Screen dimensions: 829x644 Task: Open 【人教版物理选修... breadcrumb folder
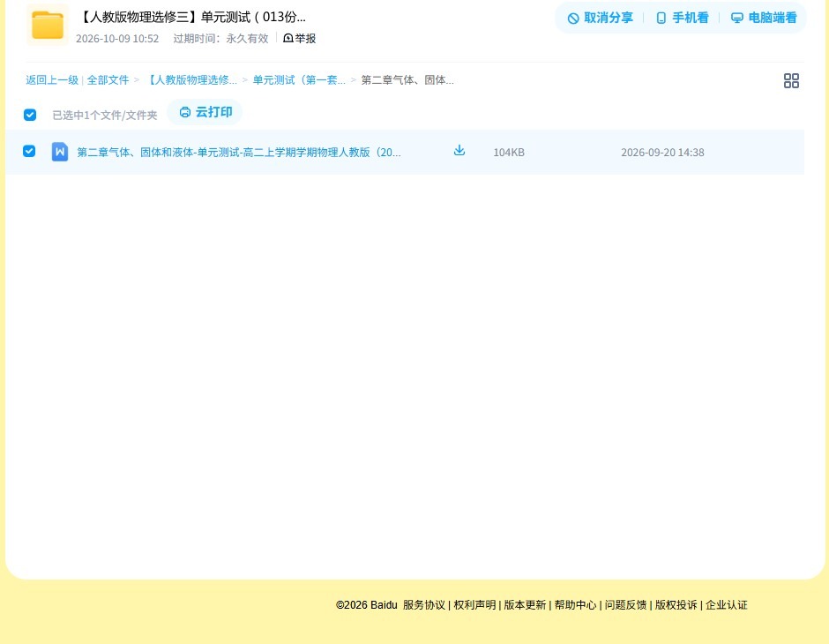pyautogui.click(x=190, y=80)
